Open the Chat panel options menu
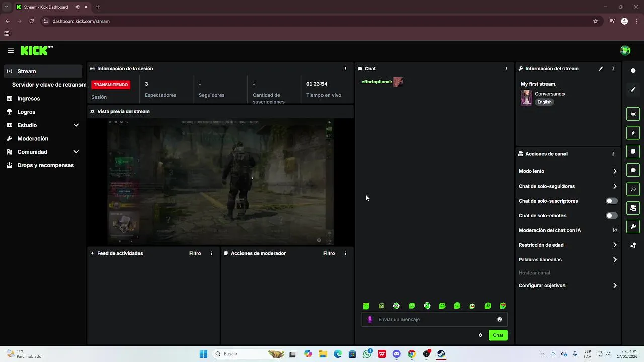The image size is (644, 362). click(x=506, y=69)
